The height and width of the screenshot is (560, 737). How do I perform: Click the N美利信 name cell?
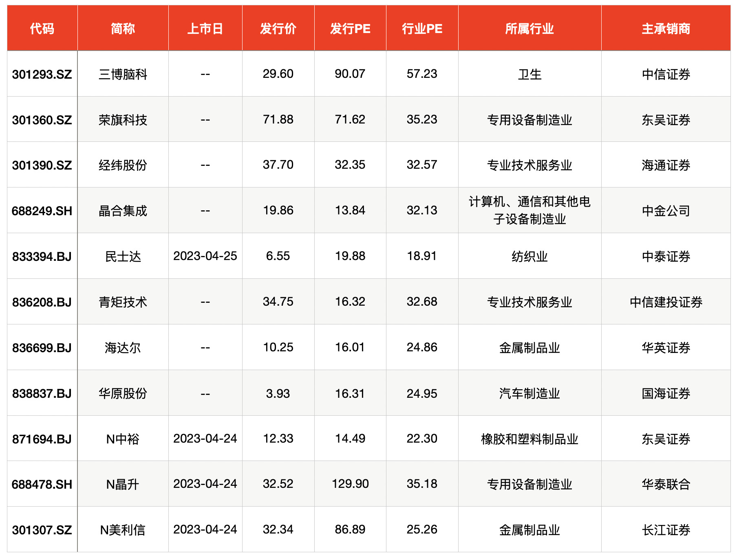click(x=123, y=530)
